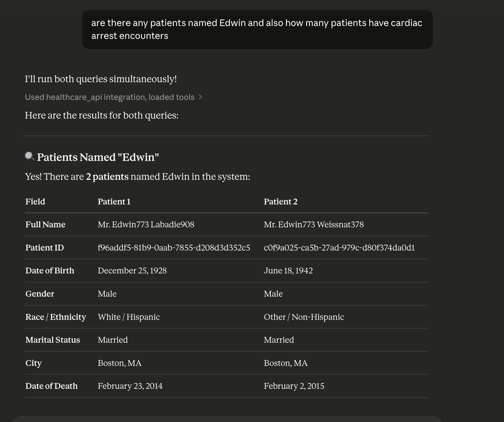Click the 'June 18, 1942' birth date

[288, 271]
